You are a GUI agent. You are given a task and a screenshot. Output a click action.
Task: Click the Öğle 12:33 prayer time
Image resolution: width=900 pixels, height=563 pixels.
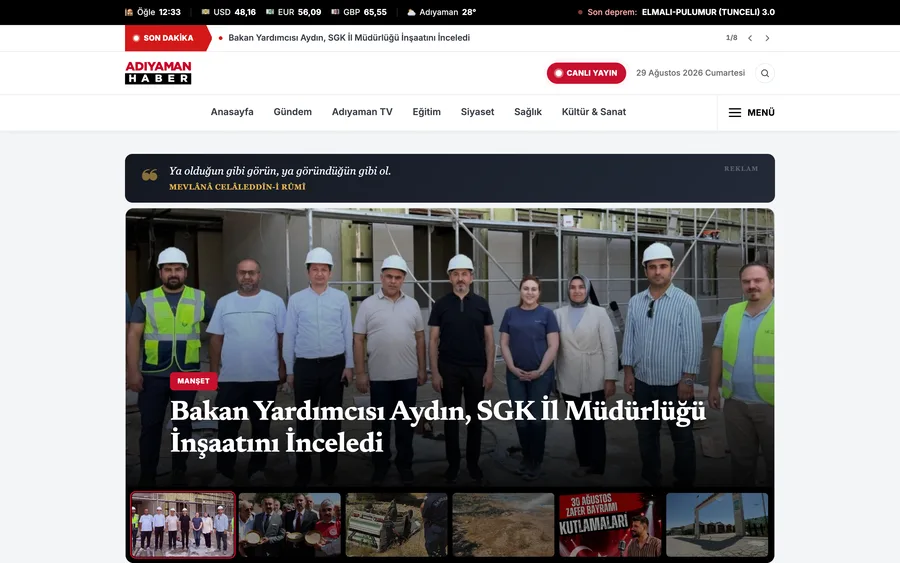pyautogui.click(x=153, y=12)
